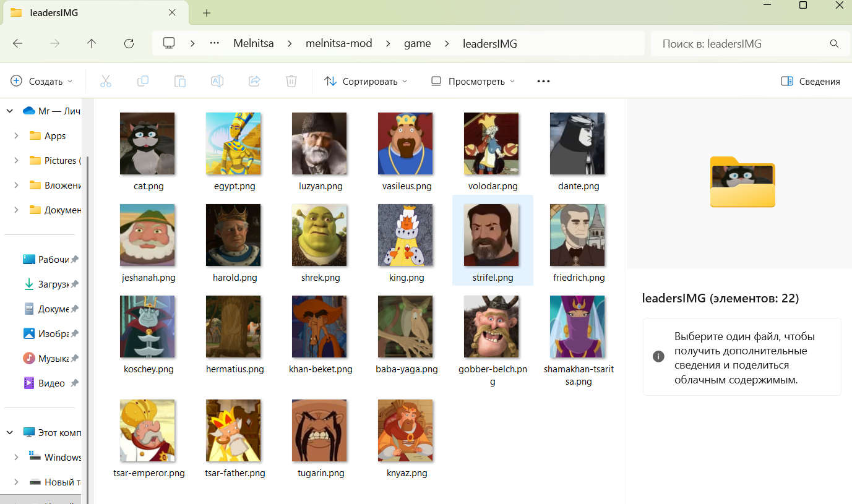Image resolution: width=852 pixels, height=504 pixels.
Task: Click the Paste clipboard icon
Action: [179, 81]
